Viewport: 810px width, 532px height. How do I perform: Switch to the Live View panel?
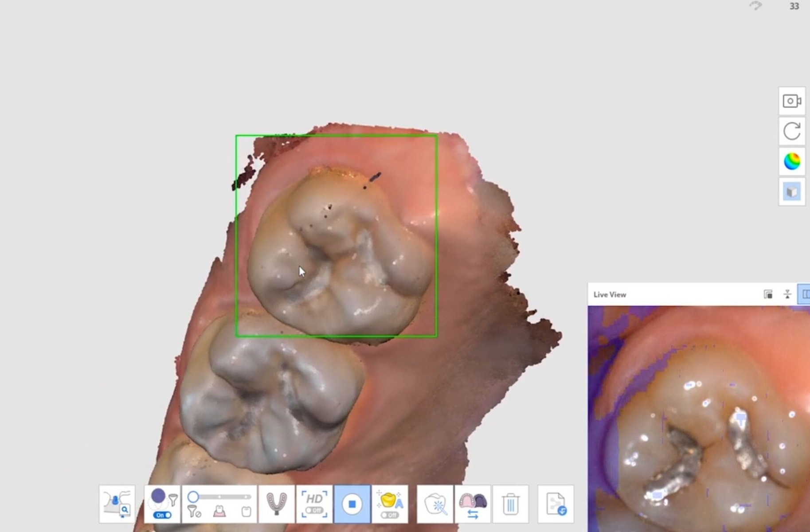(x=610, y=294)
